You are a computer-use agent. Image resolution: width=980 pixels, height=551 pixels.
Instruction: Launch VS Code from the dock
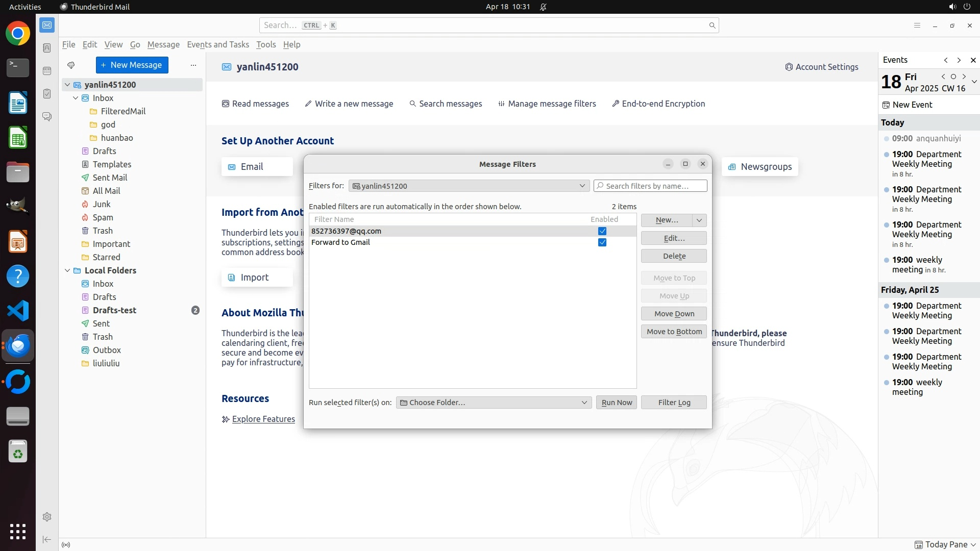[18, 311]
